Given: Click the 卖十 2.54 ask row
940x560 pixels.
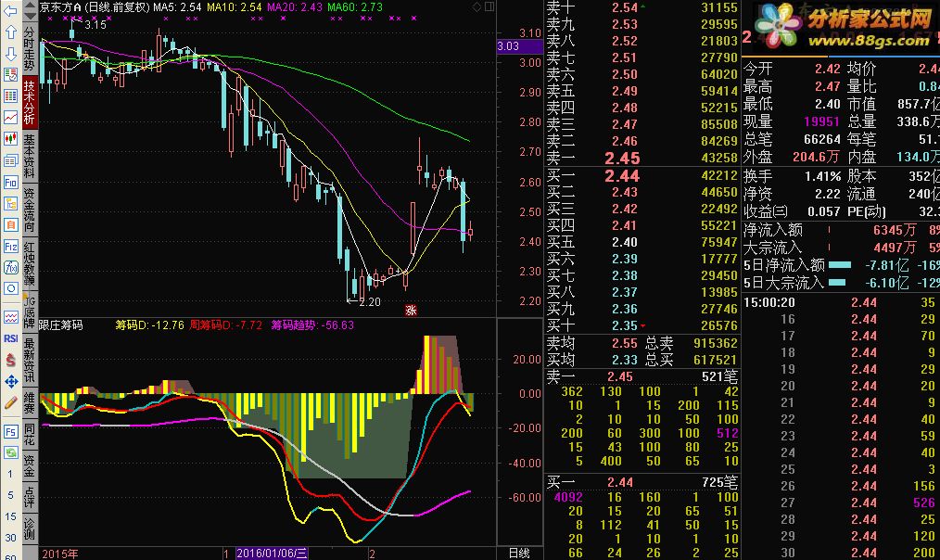Looking at the screenshot, I should 642,7.
